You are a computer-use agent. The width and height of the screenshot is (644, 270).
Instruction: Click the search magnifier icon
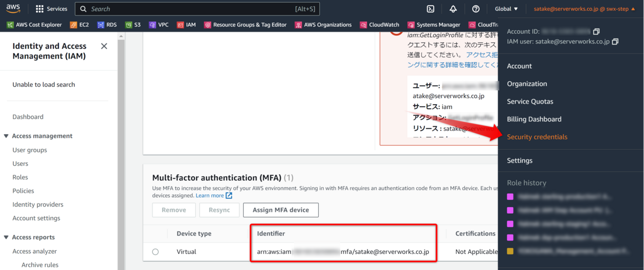coord(83,9)
